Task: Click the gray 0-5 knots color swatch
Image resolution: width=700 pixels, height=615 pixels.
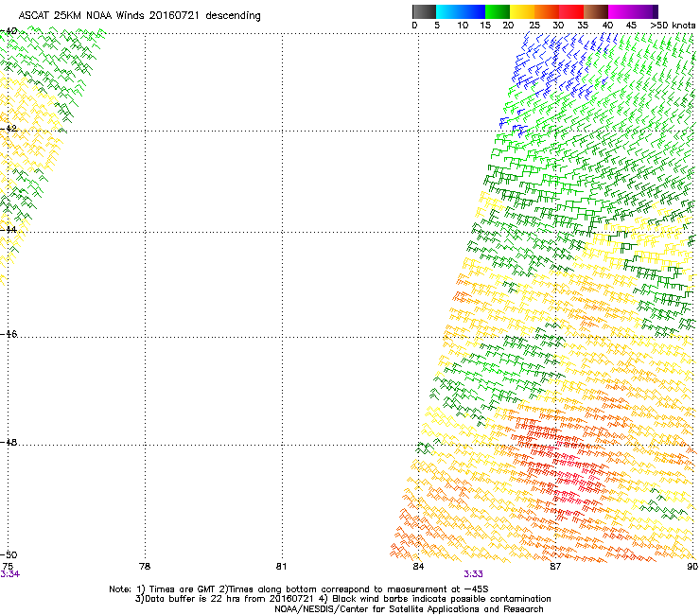Action: 424,11
